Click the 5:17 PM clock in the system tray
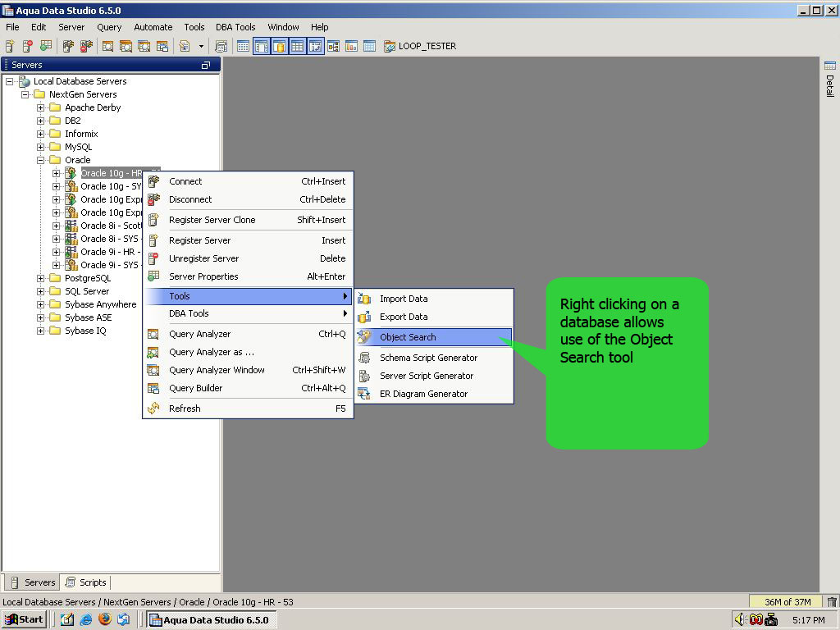This screenshot has width=840, height=630. click(x=808, y=620)
